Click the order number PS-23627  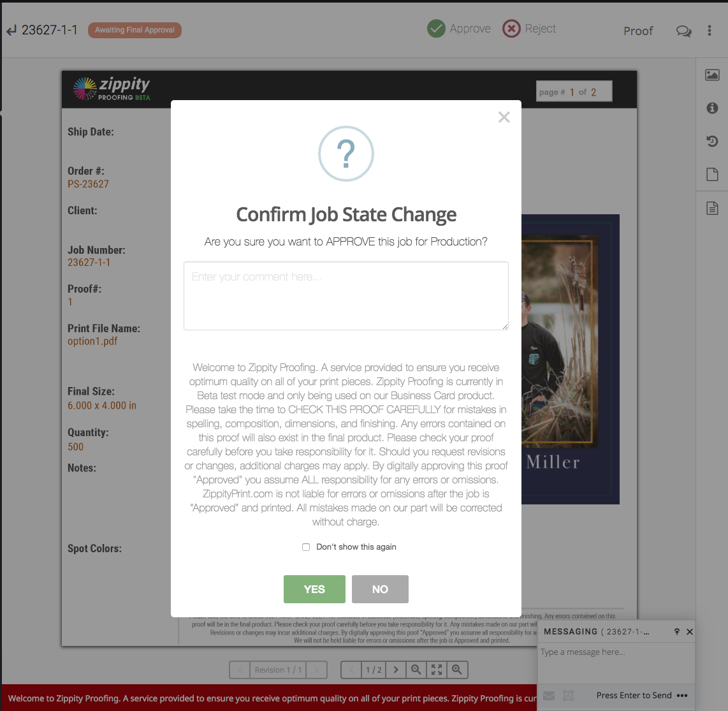(88, 184)
